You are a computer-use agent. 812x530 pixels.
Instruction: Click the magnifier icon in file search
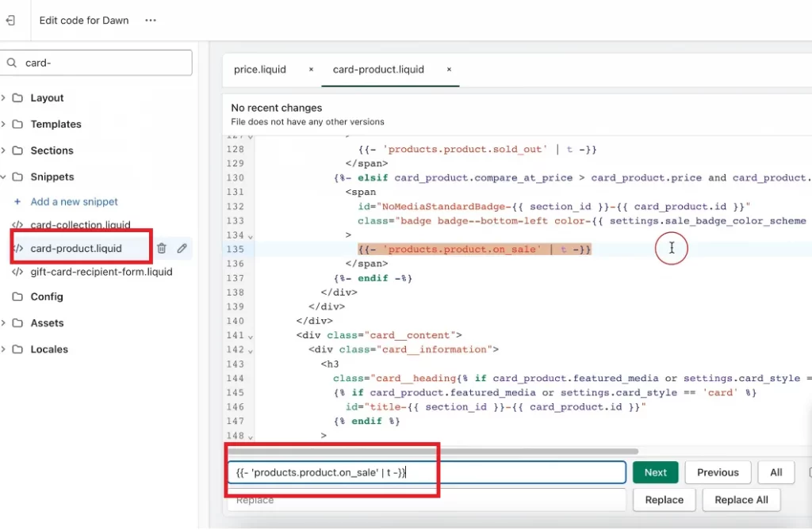point(12,63)
